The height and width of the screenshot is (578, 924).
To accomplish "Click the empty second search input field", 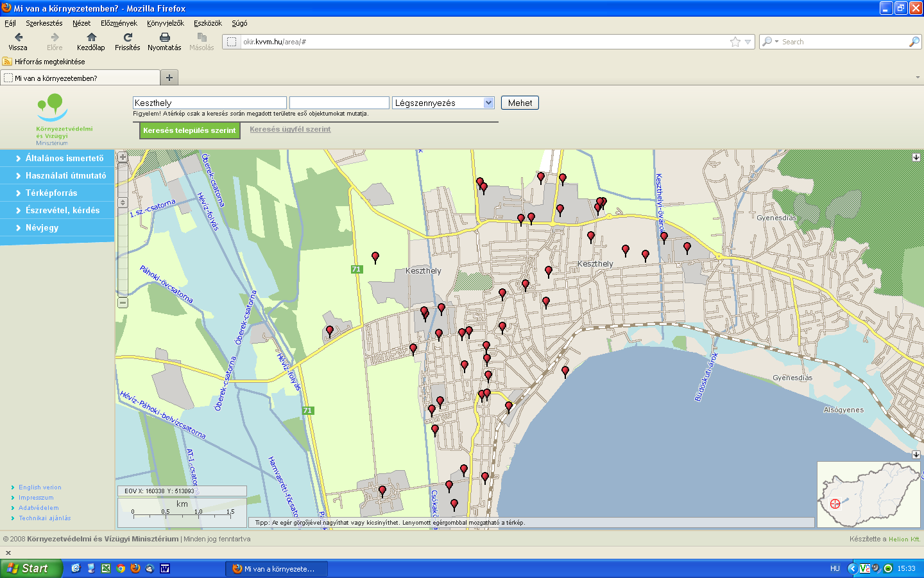I will (x=339, y=103).
